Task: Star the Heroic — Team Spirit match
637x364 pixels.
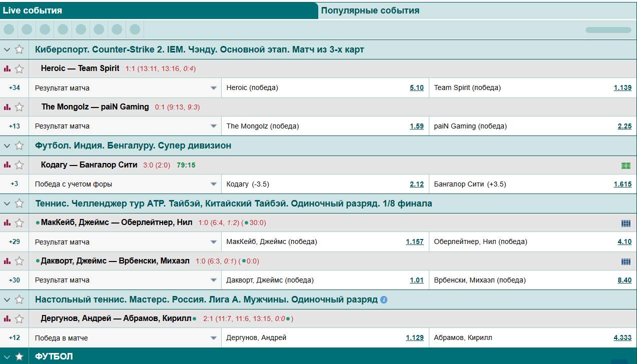Action: point(19,69)
